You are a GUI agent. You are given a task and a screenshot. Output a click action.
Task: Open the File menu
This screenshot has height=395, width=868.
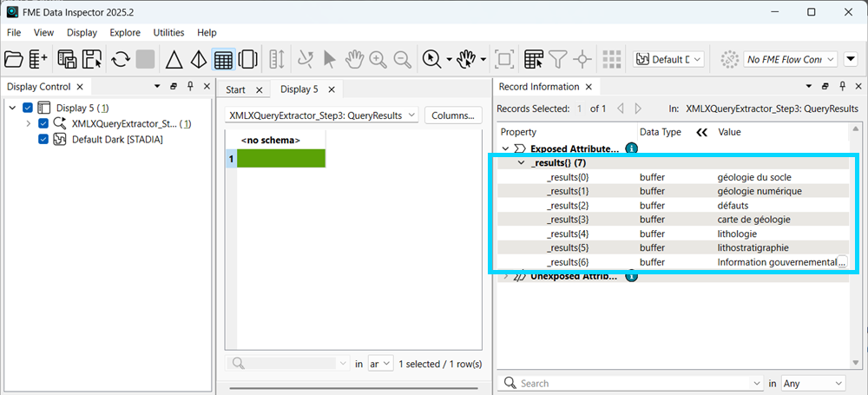click(14, 33)
